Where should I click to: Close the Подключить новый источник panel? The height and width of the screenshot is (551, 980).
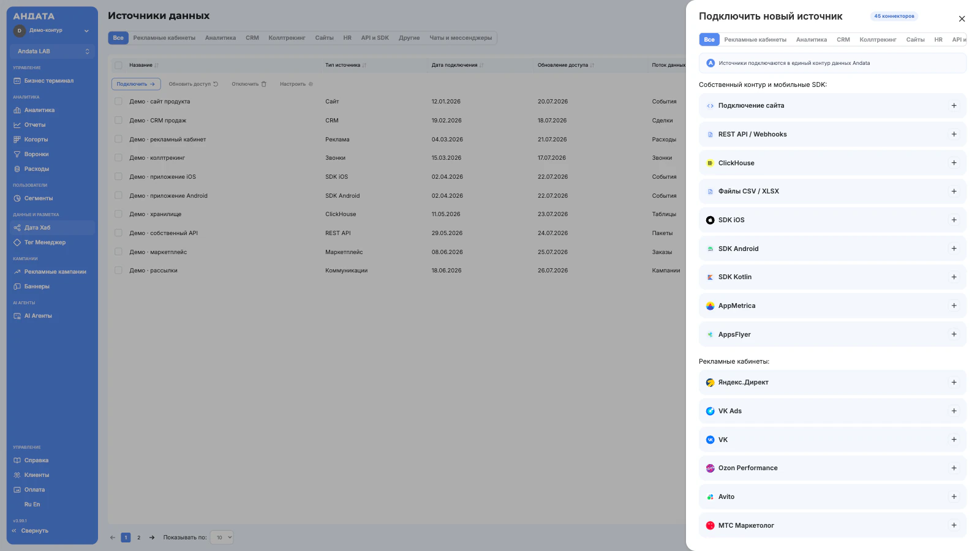(962, 19)
